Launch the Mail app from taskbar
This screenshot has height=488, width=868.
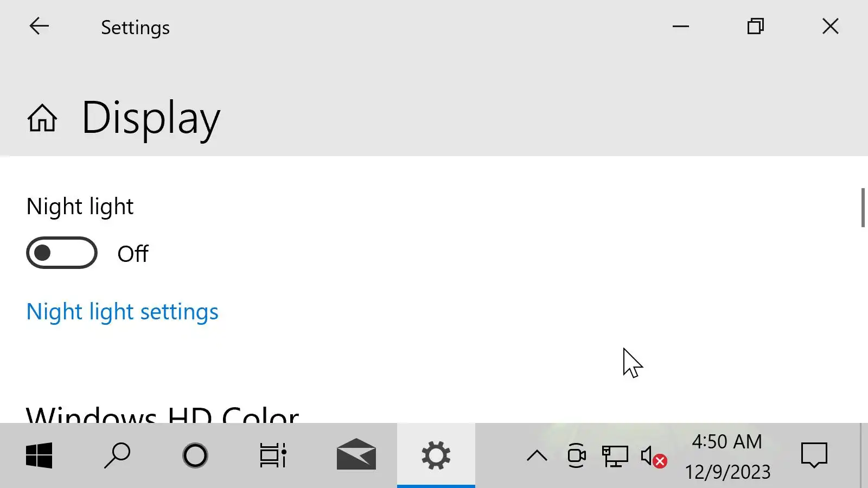pyautogui.click(x=356, y=454)
